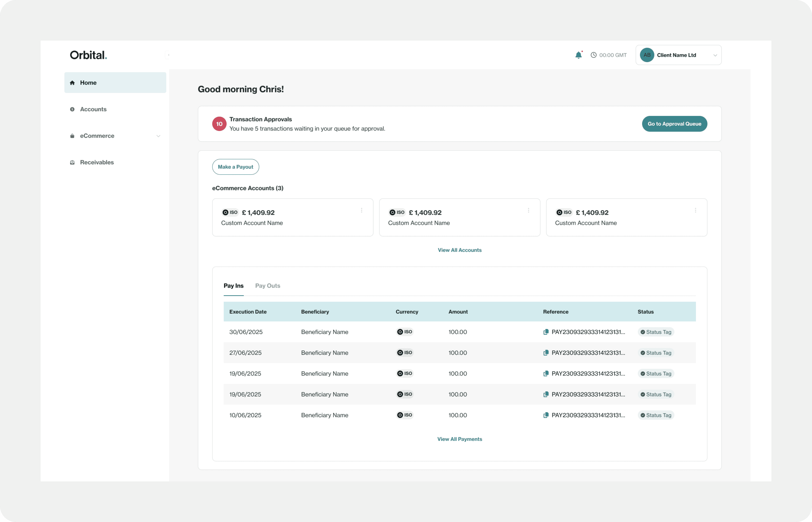Open kebab menu on first account card
The width and height of the screenshot is (812, 522).
[361, 210]
